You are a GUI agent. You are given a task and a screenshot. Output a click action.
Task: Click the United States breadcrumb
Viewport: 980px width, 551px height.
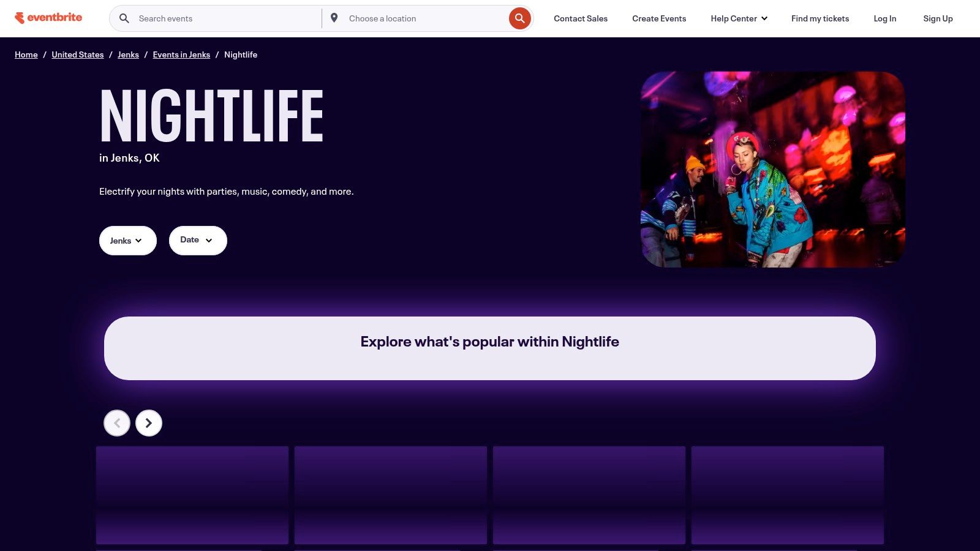pos(77,54)
